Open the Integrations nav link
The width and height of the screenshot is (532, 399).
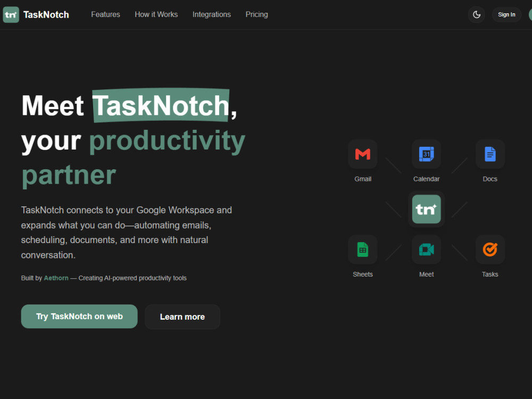(x=211, y=14)
